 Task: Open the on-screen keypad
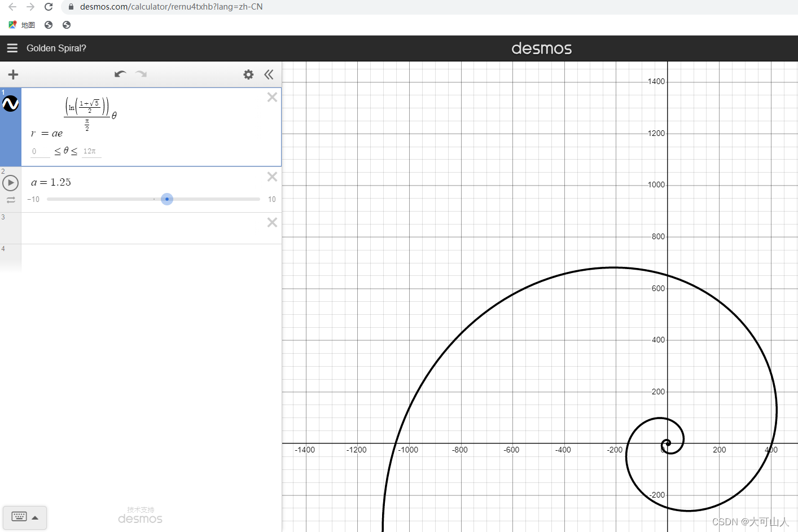(25, 517)
